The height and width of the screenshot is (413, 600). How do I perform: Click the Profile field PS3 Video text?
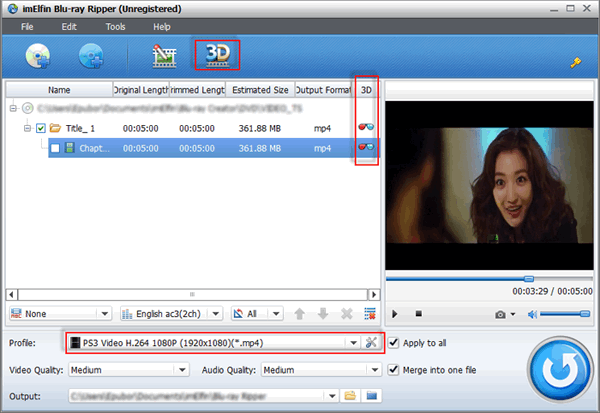pyautogui.click(x=173, y=343)
